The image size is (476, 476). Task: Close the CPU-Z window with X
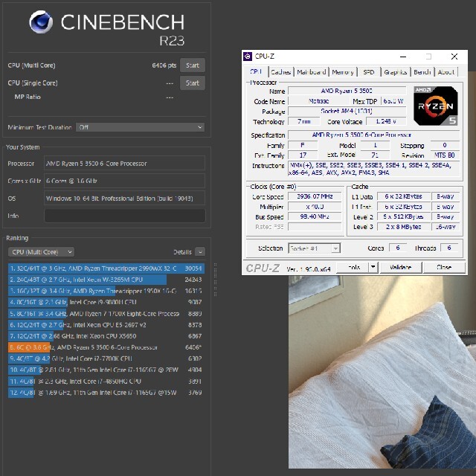[x=454, y=57]
